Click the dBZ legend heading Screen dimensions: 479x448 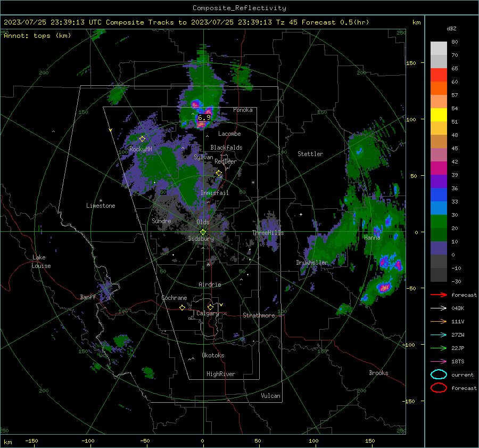tap(451, 28)
